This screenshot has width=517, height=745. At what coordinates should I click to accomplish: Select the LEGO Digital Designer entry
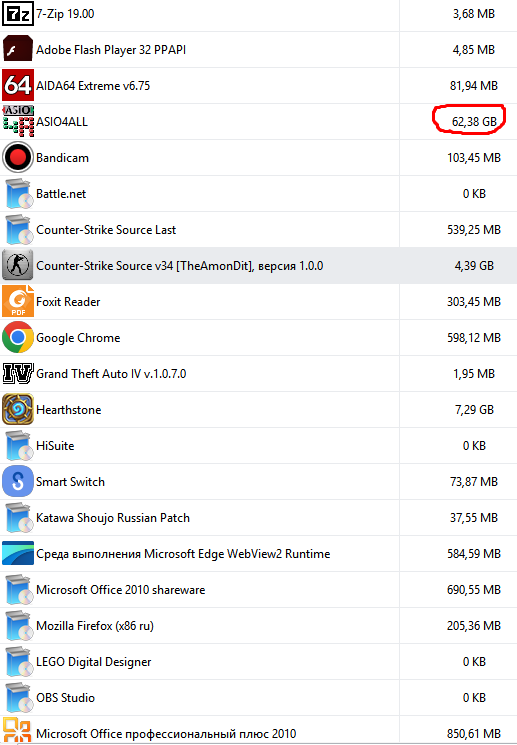258,662
